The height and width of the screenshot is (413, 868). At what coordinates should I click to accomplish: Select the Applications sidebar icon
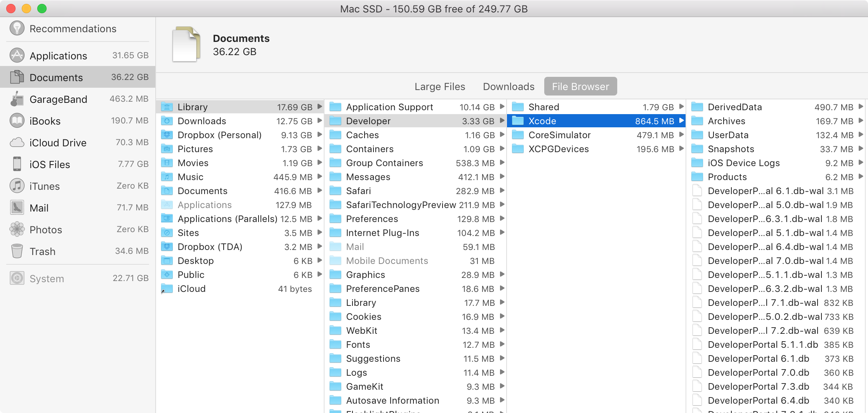[17, 56]
